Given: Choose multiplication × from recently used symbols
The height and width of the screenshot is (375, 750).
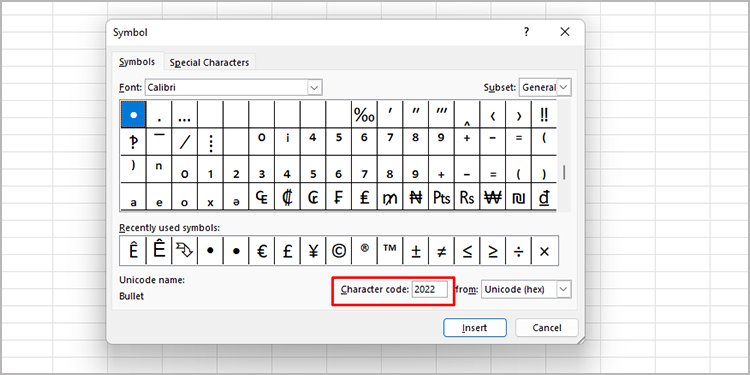Looking at the screenshot, I should (x=544, y=251).
